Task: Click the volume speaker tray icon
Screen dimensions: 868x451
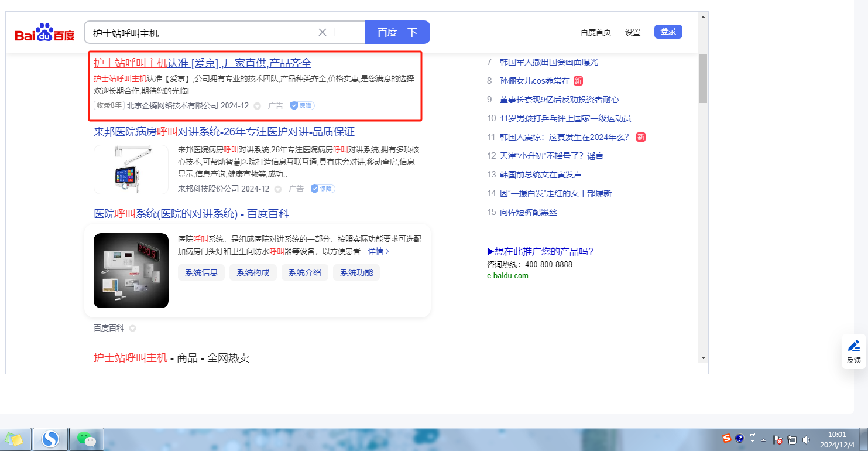Action: tap(806, 439)
